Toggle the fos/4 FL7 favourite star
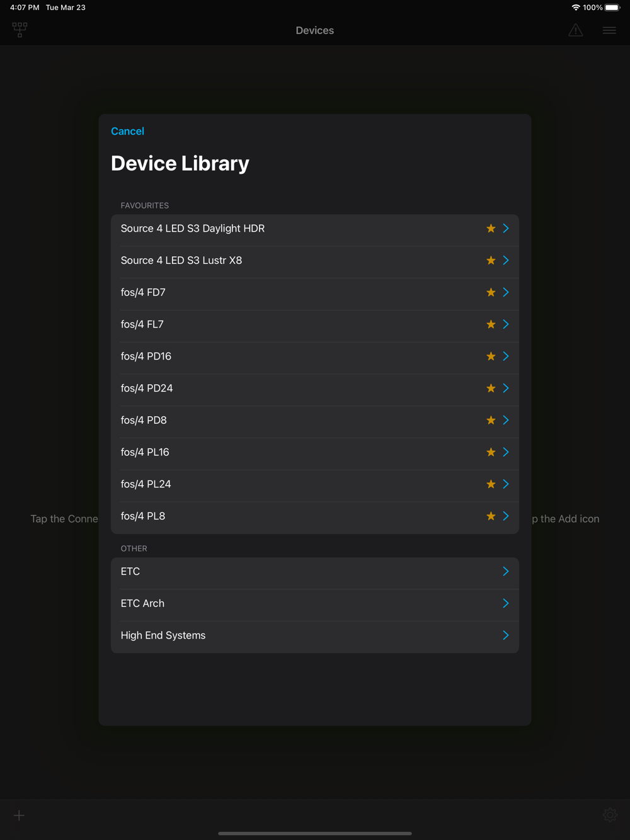This screenshot has width=630, height=840. [491, 324]
